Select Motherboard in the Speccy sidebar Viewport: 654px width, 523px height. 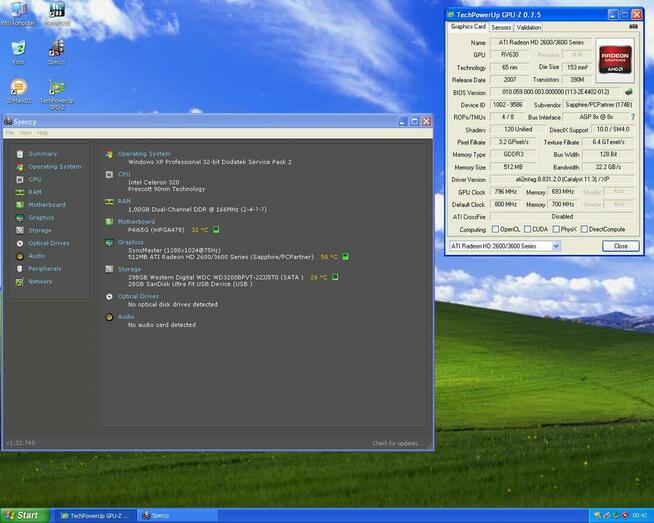[47, 205]
